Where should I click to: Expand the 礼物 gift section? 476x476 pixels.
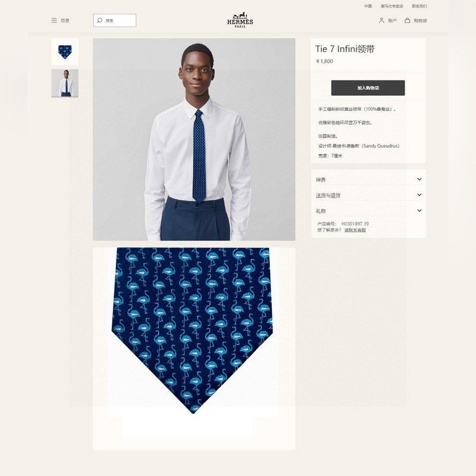click(x=368, y=211)
